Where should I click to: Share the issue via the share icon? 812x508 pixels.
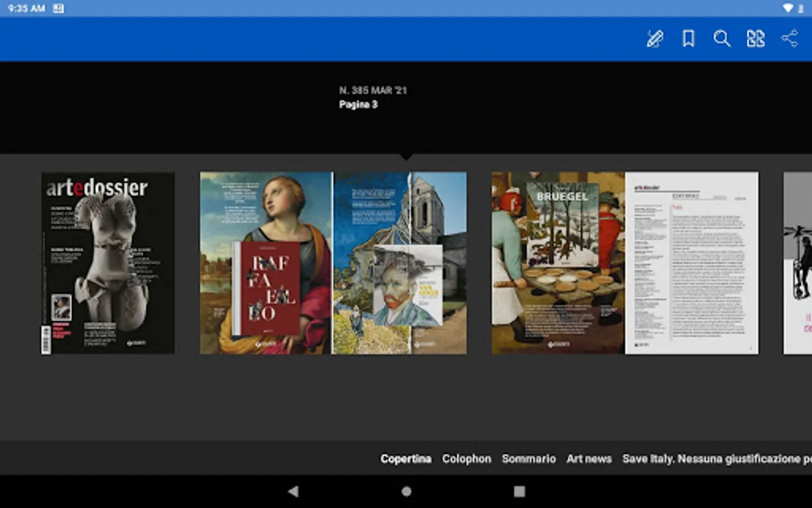tap(789, 38)
